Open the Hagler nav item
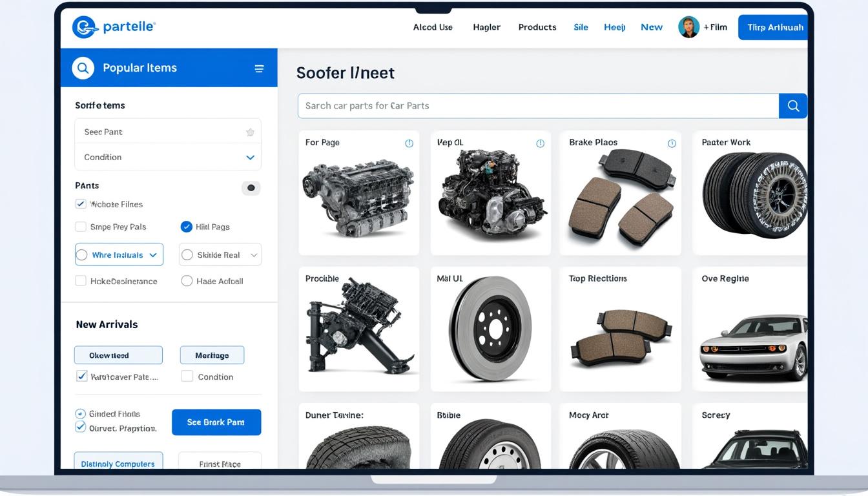 point(486,27)
